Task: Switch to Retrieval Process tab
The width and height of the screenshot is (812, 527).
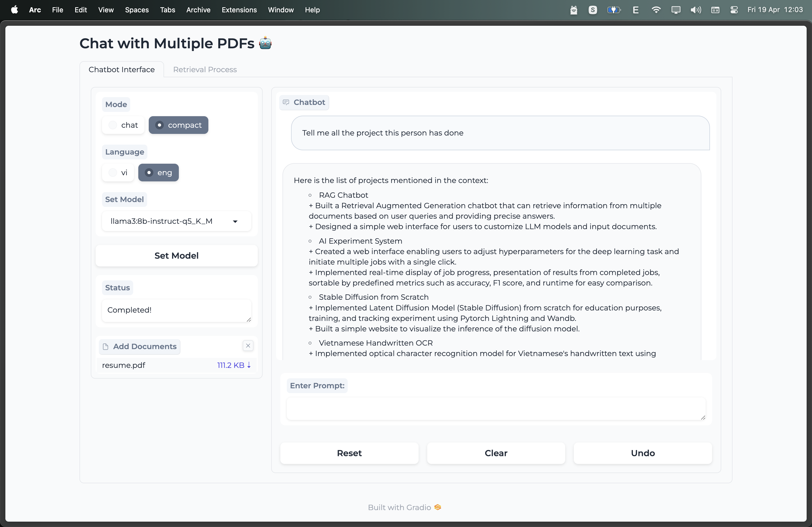Action: click(x=205, y=69)
